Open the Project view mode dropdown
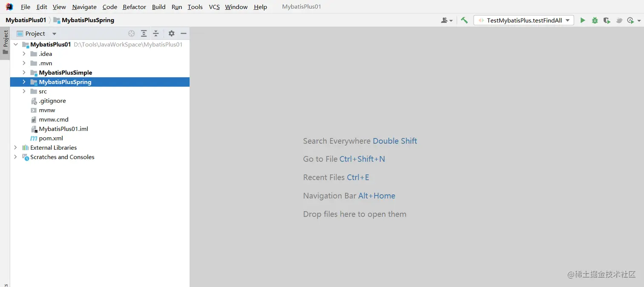644x287 pixels. pyautogui.click(x=54, y=34)
